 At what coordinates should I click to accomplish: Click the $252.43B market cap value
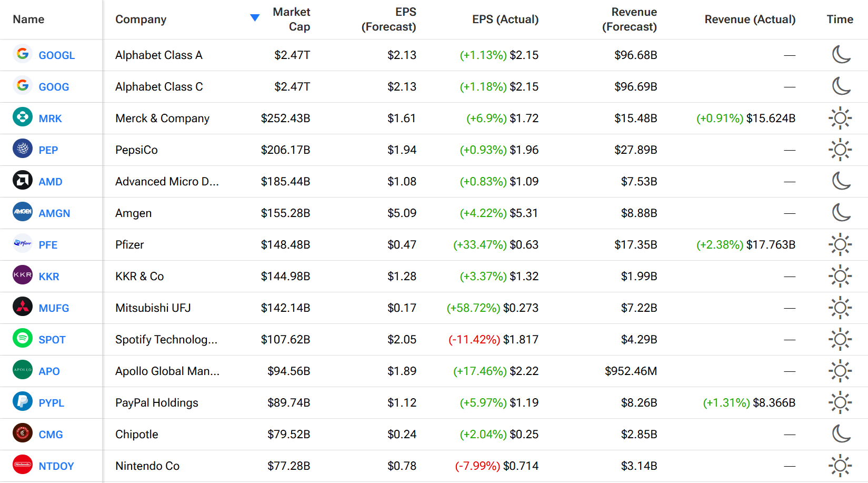tap(285, 118)
